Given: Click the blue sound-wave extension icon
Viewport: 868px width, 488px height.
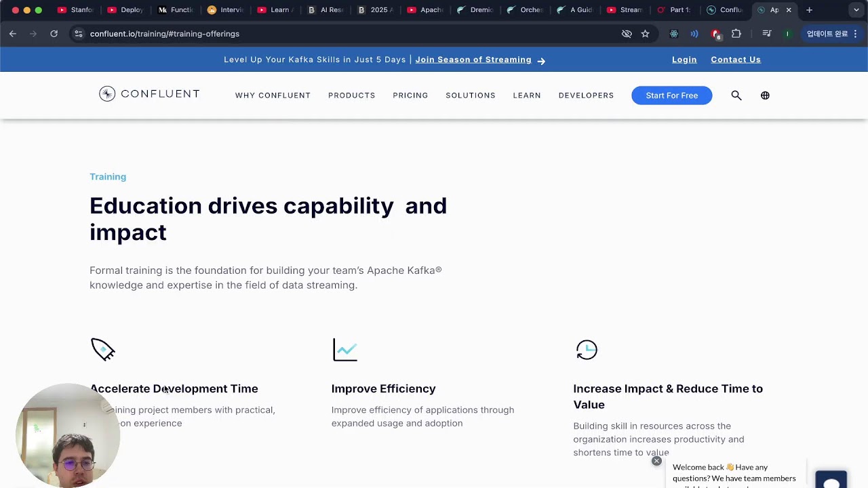Looking at the screenshot, I should tap(694, 33).
